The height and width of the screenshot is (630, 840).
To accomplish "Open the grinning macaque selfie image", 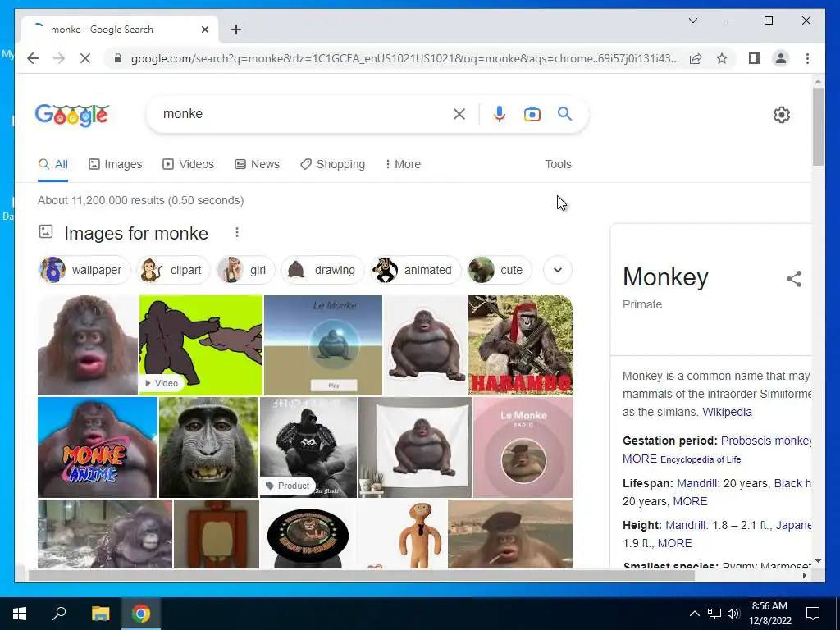I will click(209, 447).
